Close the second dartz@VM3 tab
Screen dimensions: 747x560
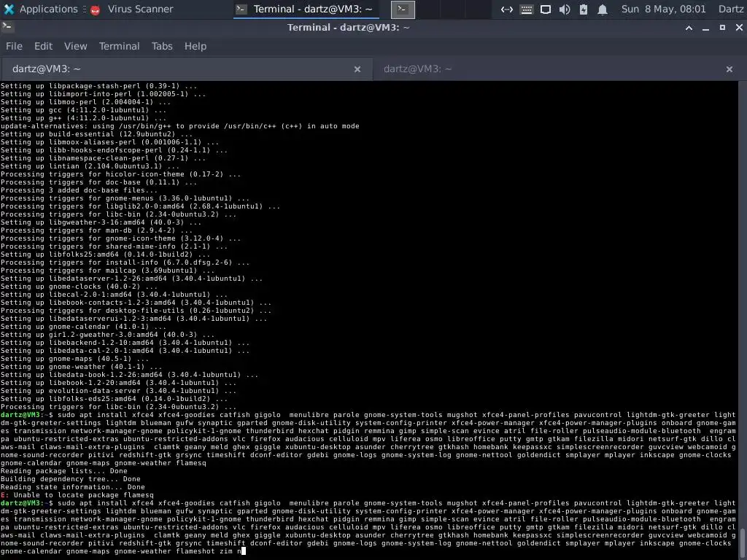tap(729, 69)
